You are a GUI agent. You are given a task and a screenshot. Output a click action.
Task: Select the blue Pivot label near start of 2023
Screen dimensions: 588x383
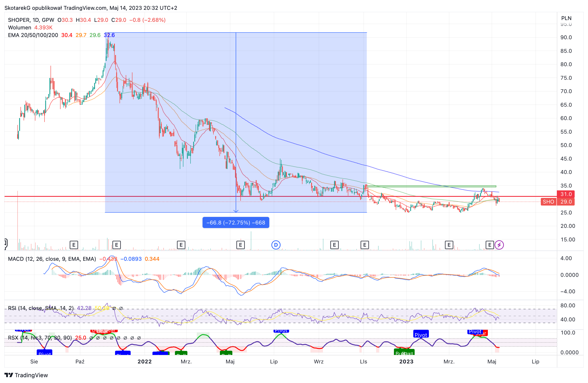(421, 334)
